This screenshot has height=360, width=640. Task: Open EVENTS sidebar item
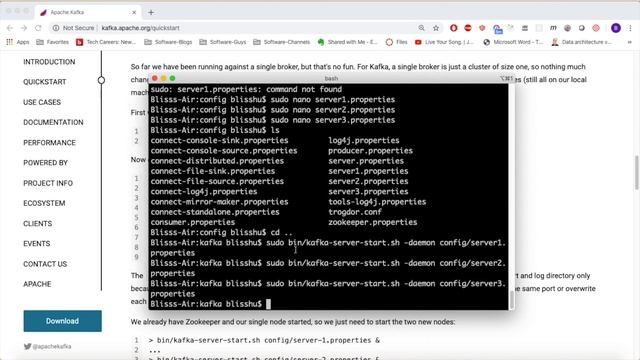(x=37, y=244)
